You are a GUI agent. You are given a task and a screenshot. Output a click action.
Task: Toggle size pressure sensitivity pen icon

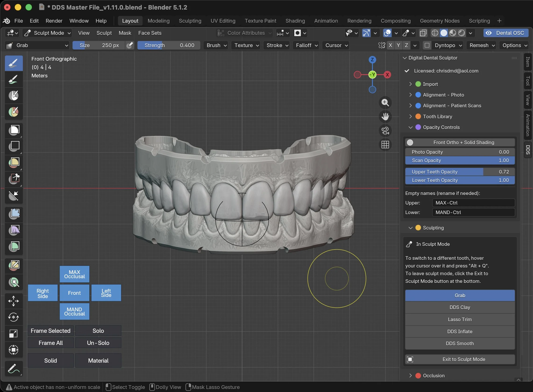click(x=130, y=45)
